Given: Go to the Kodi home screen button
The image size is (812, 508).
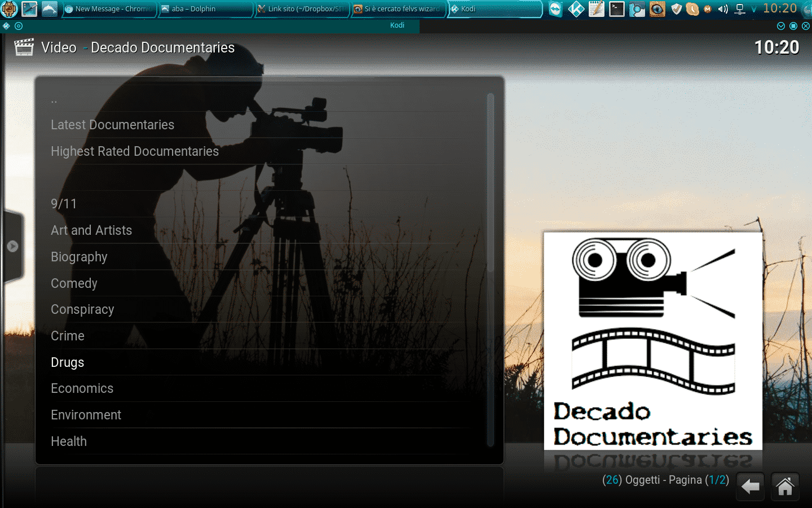Looking at the screenshot, I should pos(785,487).
